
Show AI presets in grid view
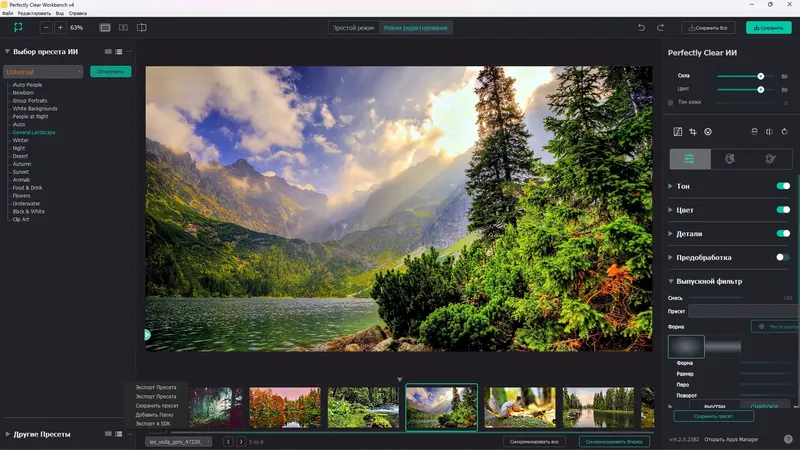coord(108,52)
